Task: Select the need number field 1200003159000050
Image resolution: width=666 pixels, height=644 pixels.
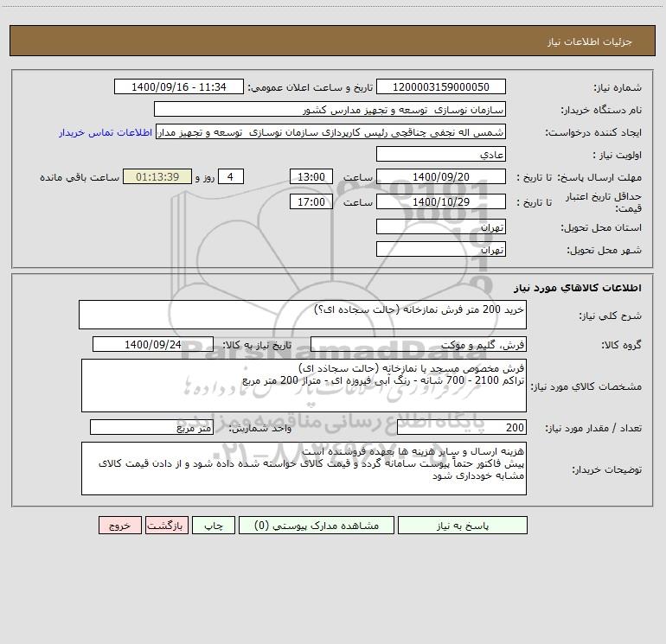Action: 441,86
